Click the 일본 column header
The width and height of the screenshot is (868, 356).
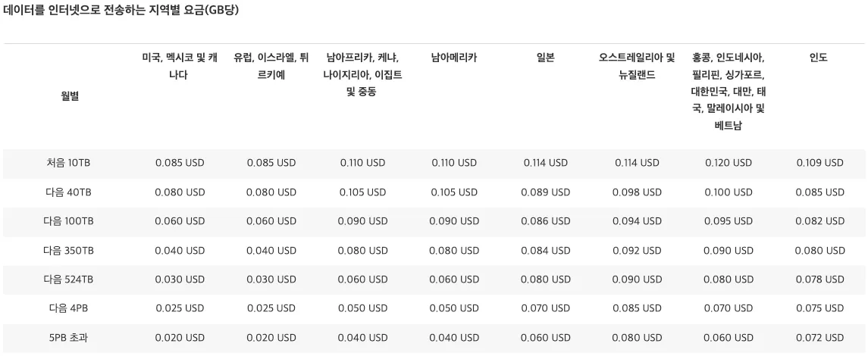click(x=545, y=58)
